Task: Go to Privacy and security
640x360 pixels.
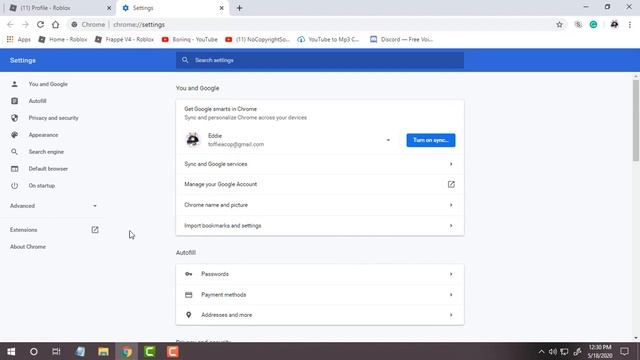Action: click(x=52, y=118)
